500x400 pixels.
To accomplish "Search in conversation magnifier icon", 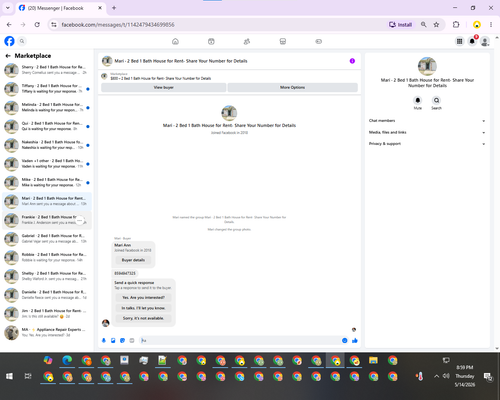I will 436,100.
